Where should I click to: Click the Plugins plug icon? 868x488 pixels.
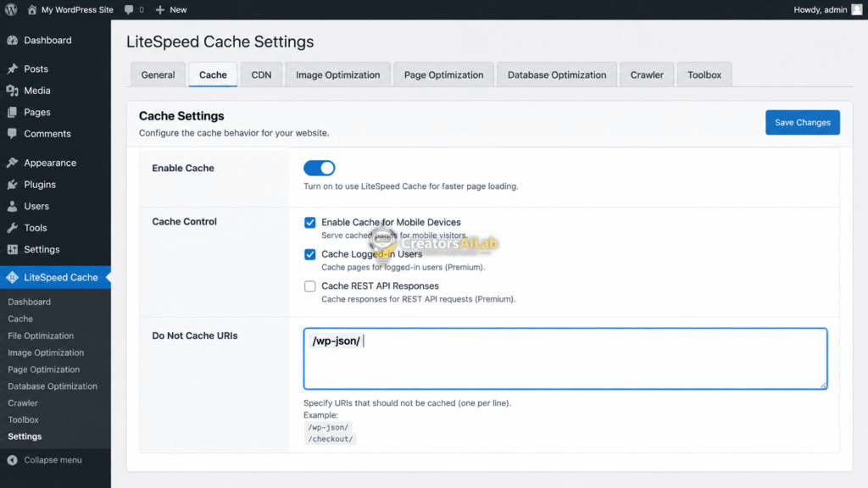[12, 184]
